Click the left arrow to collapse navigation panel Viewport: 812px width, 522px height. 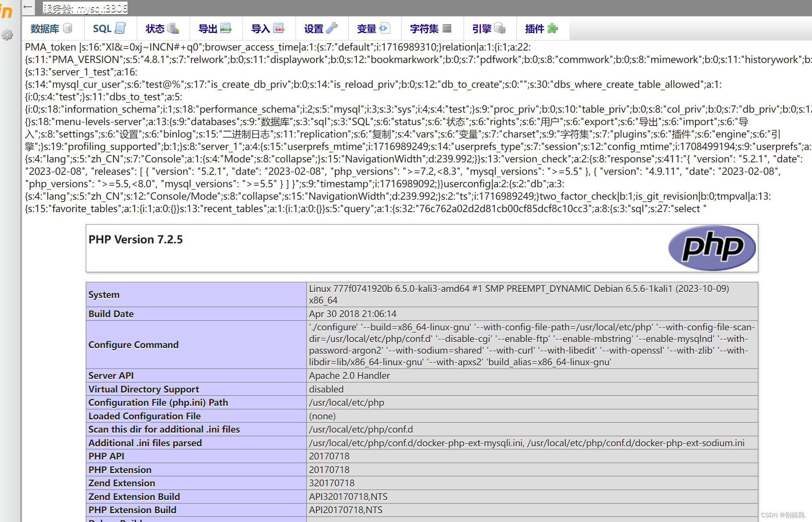(28, 7)
